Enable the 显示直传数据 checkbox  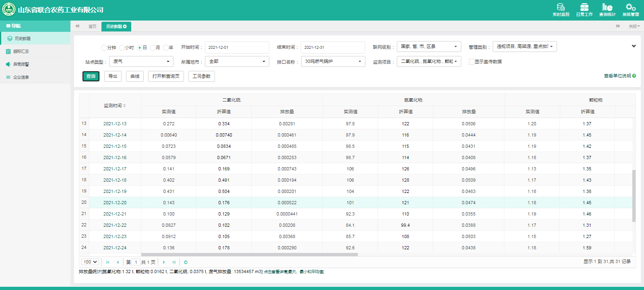[x=471, y=62]
